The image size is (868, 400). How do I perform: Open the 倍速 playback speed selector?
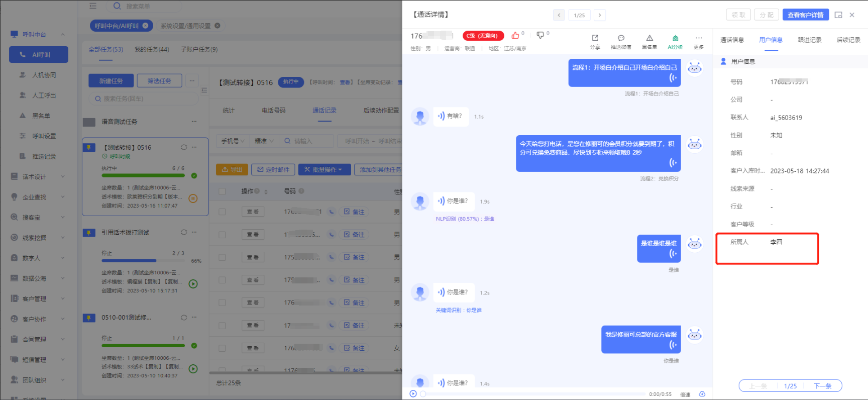click(x=685, y=394)
